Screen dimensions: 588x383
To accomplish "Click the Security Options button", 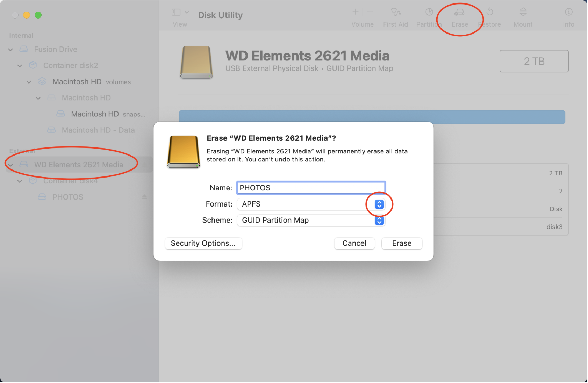I will (203, 244).
